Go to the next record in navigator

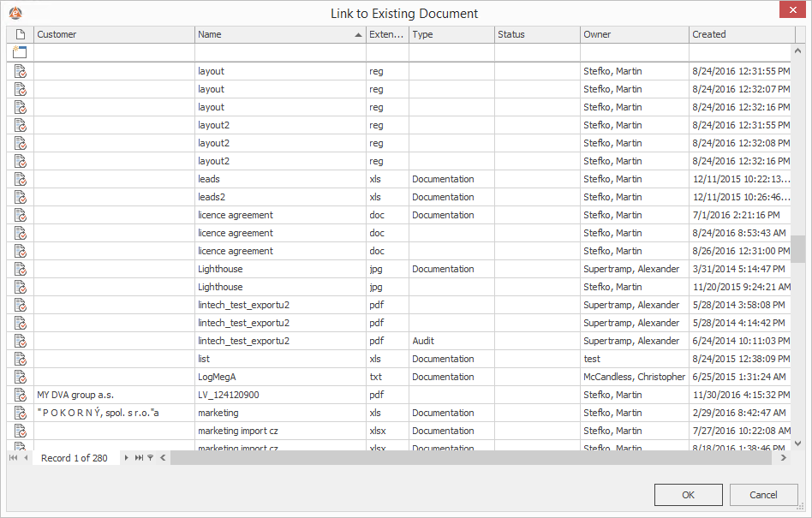pyautogui.click(x=126, y=457)
